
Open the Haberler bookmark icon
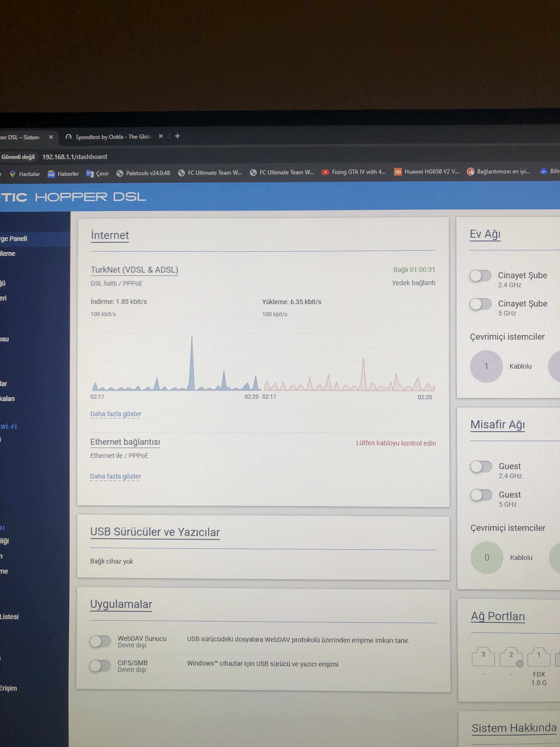(x=51, y=174)
